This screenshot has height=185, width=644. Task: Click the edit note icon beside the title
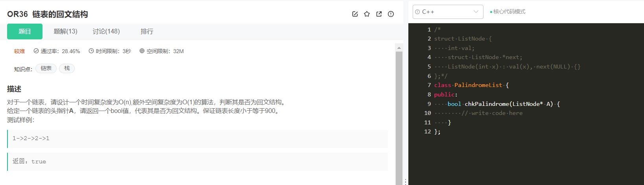pyautogui.click(x=355, y=14)
